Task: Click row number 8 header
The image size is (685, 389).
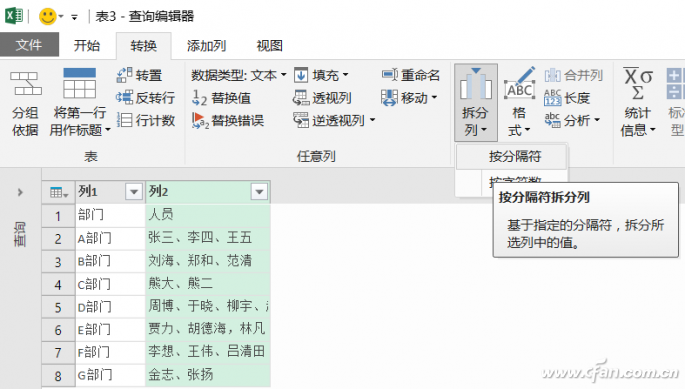Action: pos(59,375)
